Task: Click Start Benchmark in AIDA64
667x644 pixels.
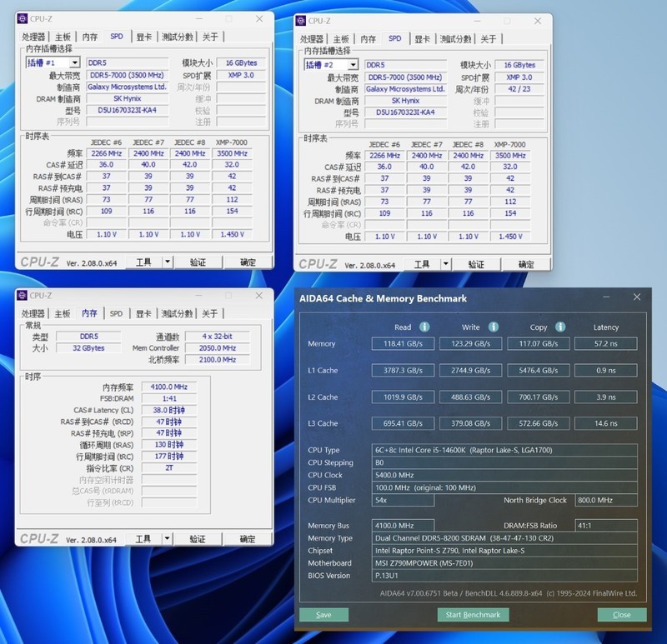Action: pos(472,614)
